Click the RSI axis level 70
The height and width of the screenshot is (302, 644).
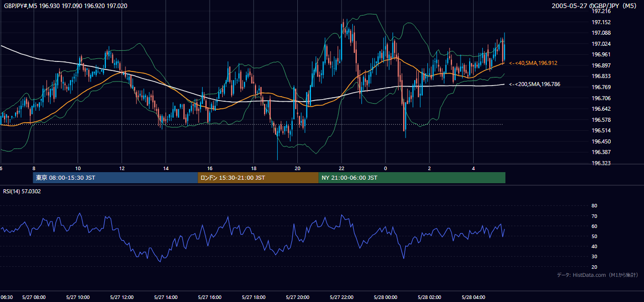tap(594, 216)
